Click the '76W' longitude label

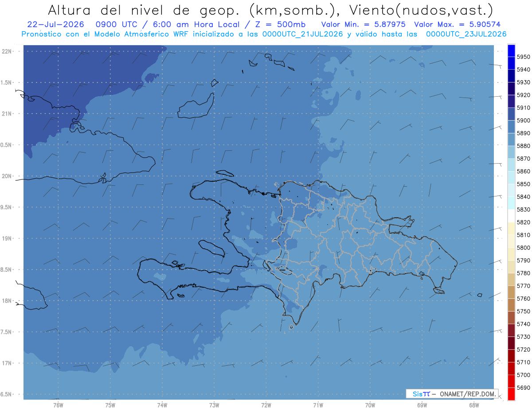pyautogui.click(x=58, y=405)
